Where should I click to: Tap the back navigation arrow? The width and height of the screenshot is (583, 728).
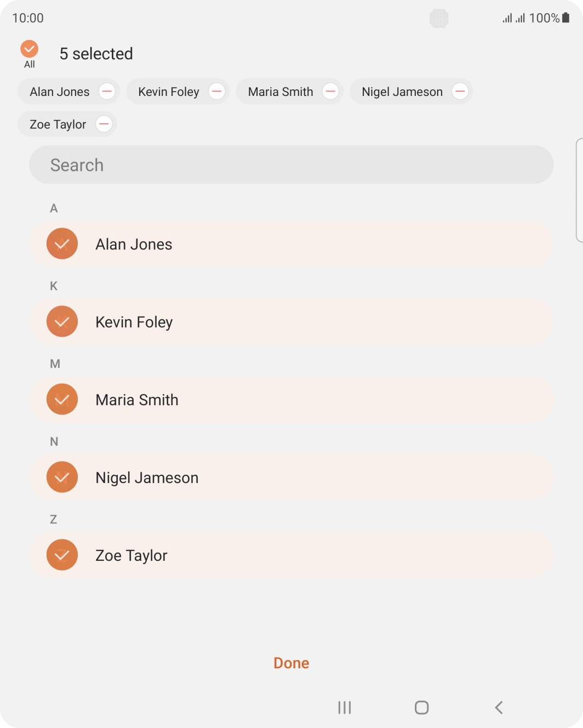[499, 708]
